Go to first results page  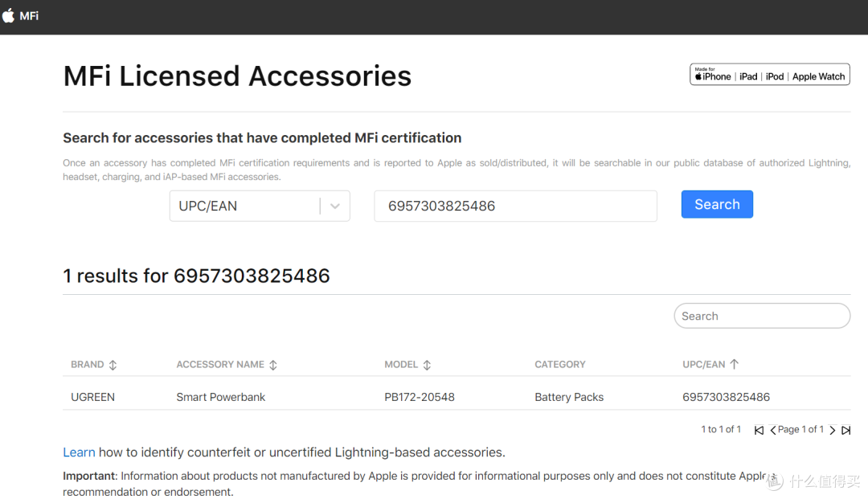[759, 431]
